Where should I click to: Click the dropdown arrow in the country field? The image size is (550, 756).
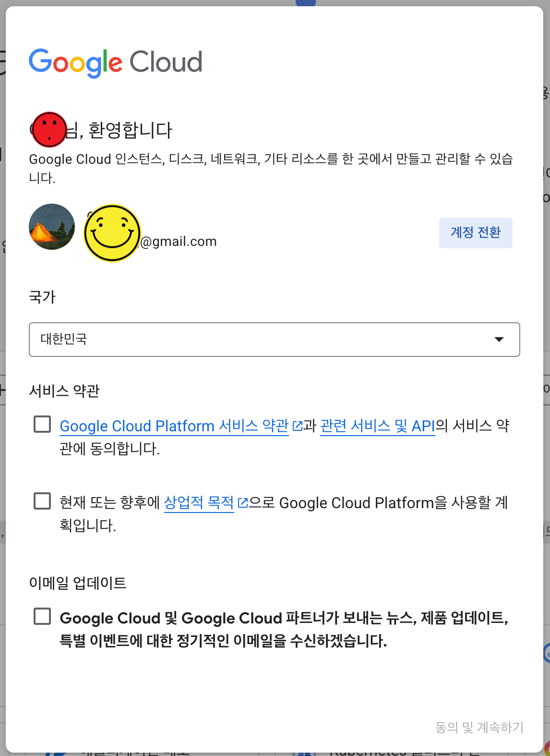click(499, 340)
